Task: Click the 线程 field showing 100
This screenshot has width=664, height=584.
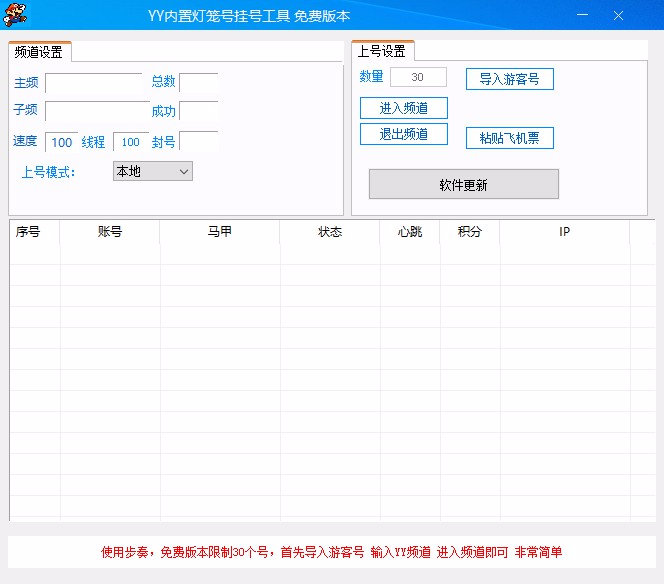Action: (x=131, y=142)
